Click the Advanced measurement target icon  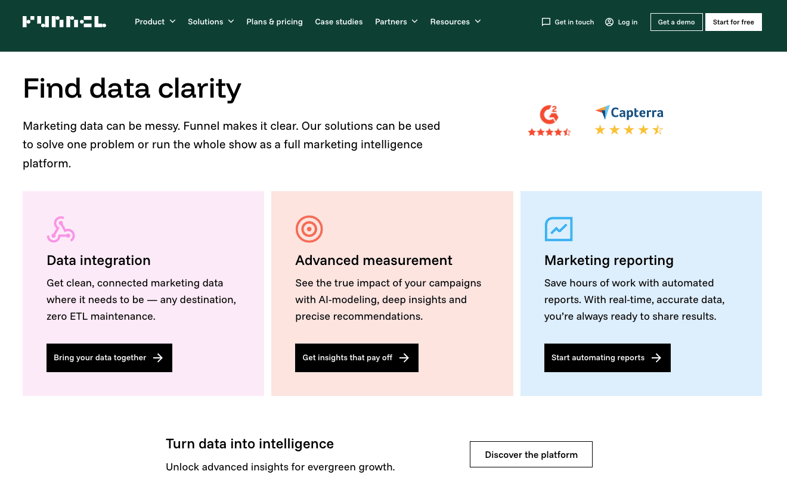click(x=309, y=229)
